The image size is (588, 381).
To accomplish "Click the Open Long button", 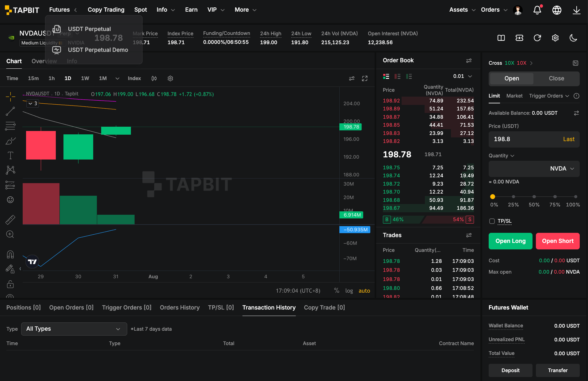I will tap(510, 241).
